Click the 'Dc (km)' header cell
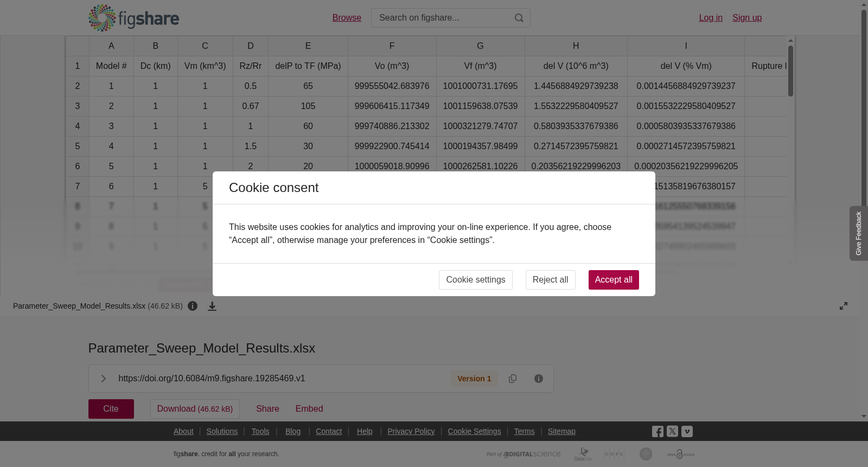The height and width of the screenshot is (467, 868). click(156, 66)
